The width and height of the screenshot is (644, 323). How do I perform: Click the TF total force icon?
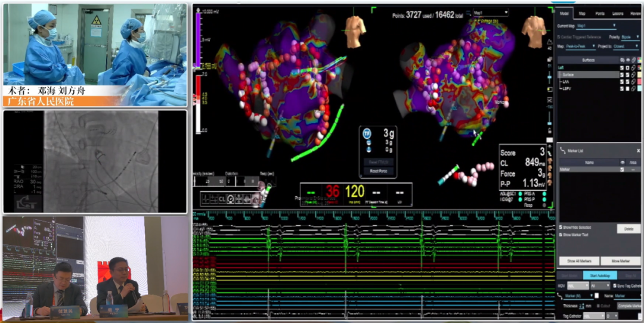coord(367,133)
